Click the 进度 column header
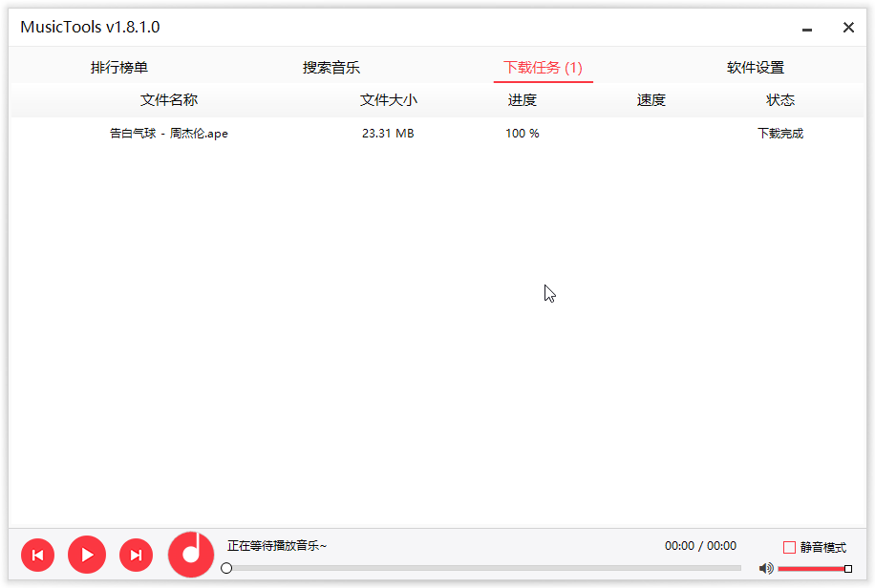The height and width of the screenshot is (588, 875). [x=522, y=99]
